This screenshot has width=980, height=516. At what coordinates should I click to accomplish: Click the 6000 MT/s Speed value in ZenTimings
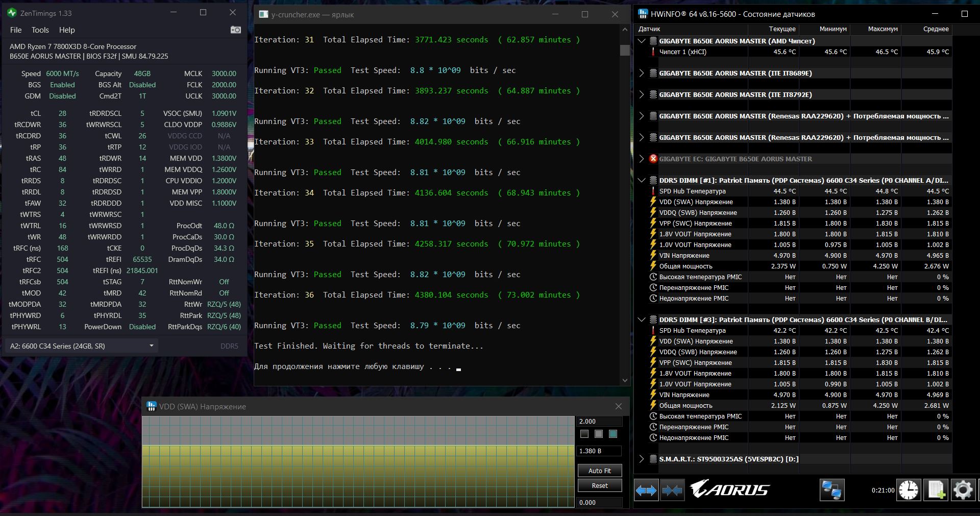[x=62, y=73]
